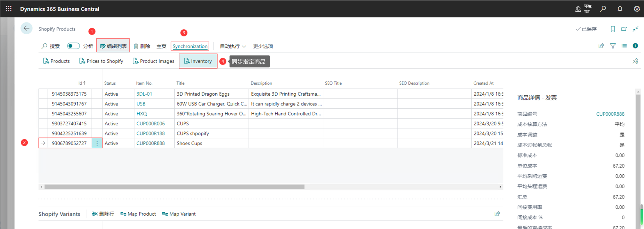Click the share icon in the action bar

[601, 46]
